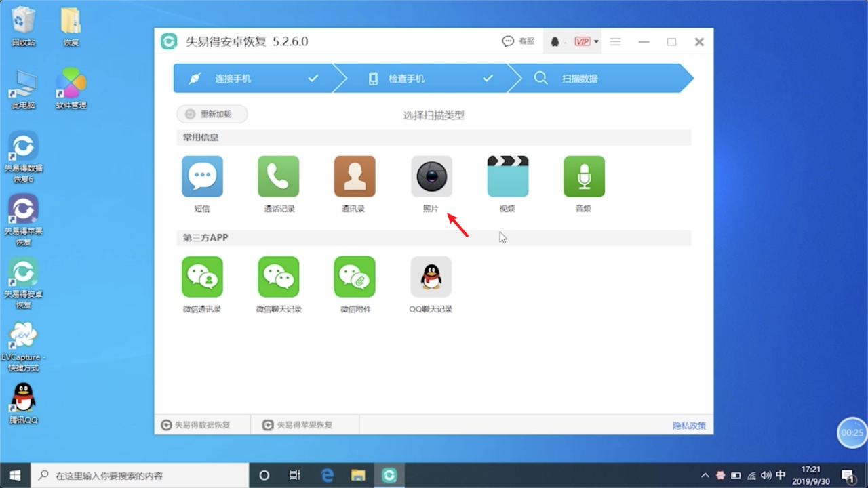Go to 连接手机 step tab
868x488 pixels.
point(253,79)
